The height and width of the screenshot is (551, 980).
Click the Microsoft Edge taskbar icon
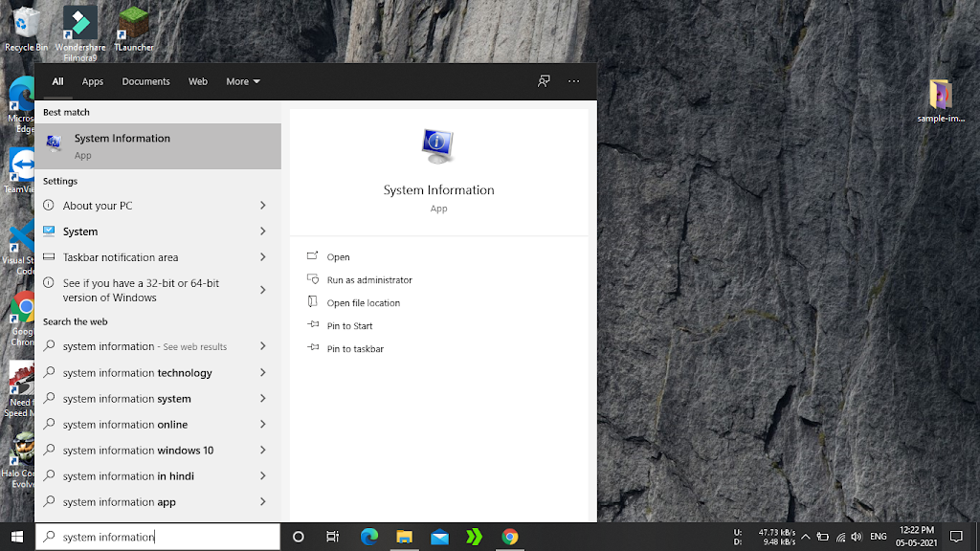(369, 537)
